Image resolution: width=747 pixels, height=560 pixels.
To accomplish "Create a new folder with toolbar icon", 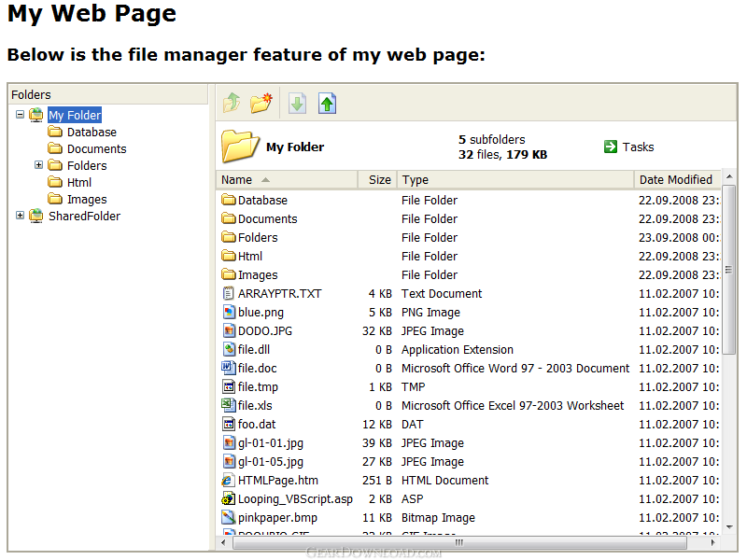I will point(261,104).
